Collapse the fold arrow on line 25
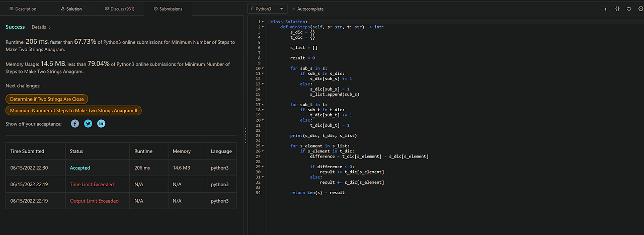The image size is (644, 235). click(x=263, y=146)
